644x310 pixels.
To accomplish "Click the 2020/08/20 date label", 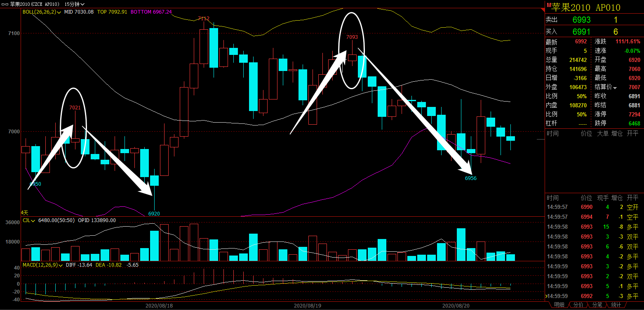I will 456,306.
